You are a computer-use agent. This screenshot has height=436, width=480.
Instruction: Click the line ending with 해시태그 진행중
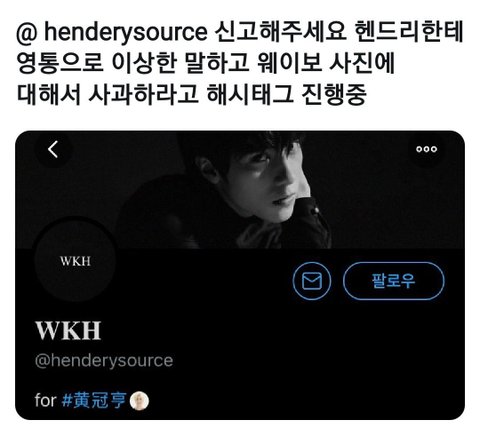pos(192,94)
